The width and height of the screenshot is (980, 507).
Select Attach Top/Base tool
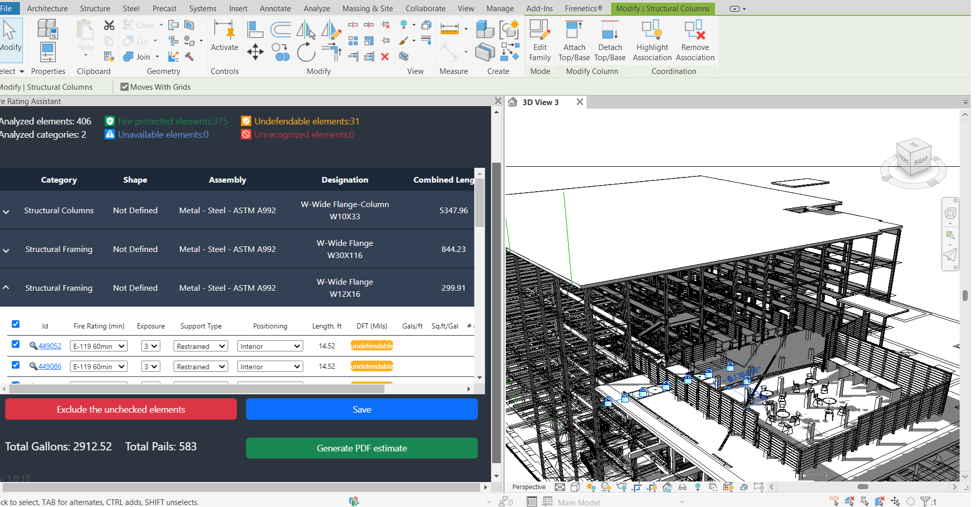coord(574,31)
